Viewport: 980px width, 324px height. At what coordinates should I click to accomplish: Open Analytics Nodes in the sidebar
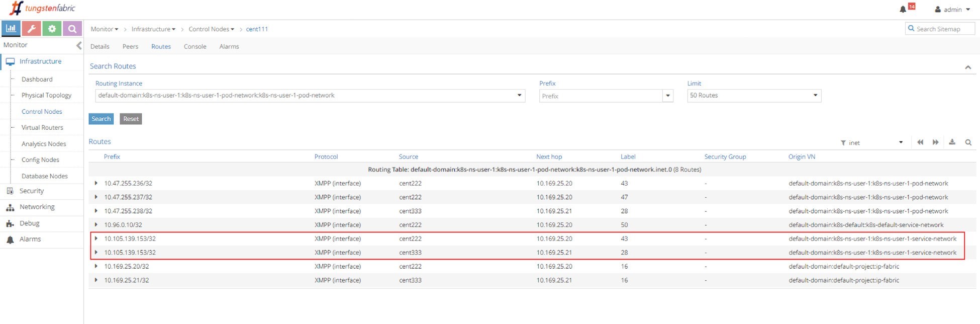[44, 144]
